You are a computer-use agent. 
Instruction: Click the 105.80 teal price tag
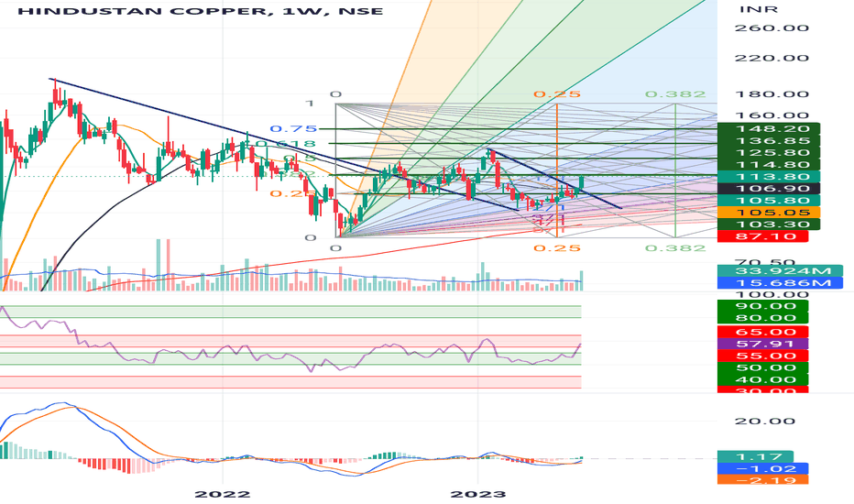coord(769,201)
